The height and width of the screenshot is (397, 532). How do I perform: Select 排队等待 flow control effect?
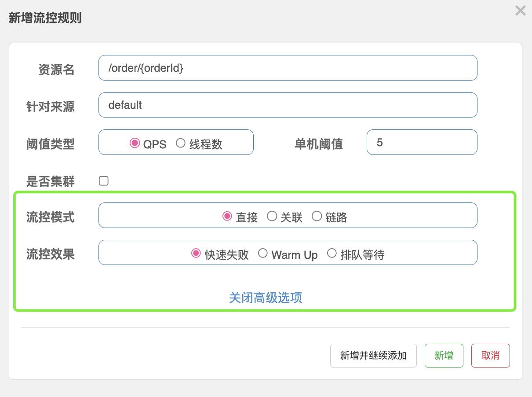[x=332, y=254]
